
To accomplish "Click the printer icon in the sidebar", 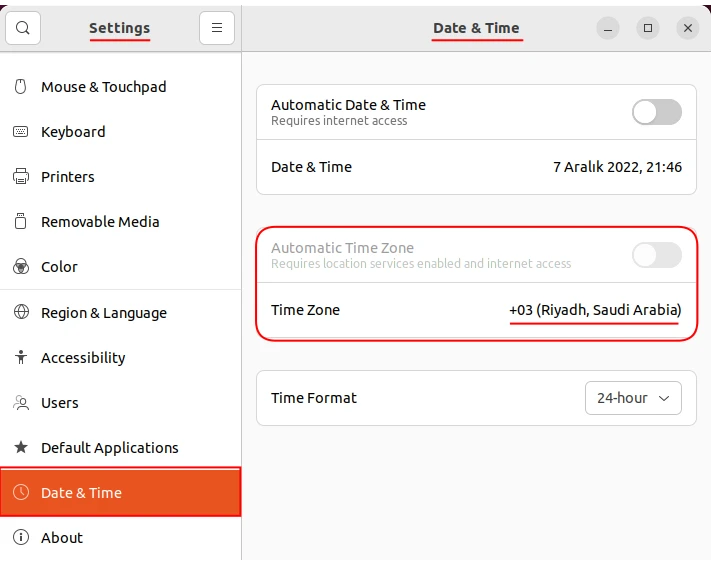I will tap(20, 177).
